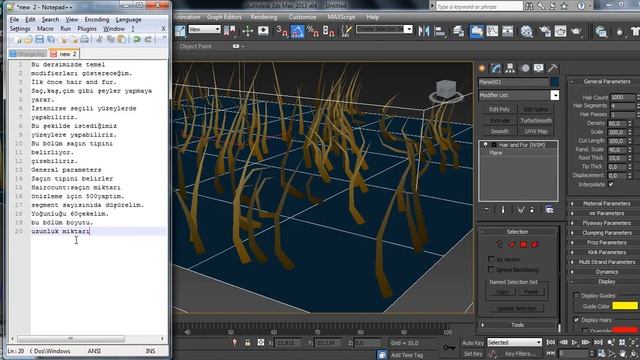The width and height of the screenshot is (640, 360).
Task: Switch to the Hierarchy panel icon
Action: click(510, 68)
